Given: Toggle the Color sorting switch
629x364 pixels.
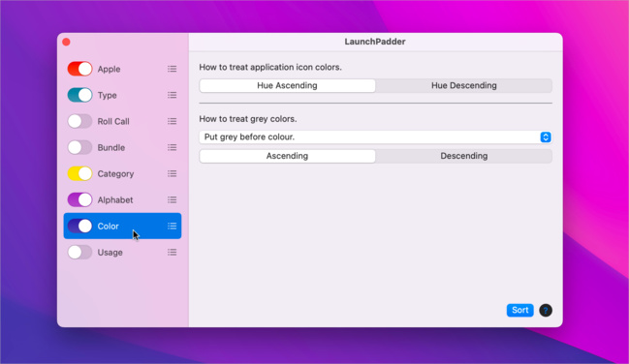Looking at the screenshot, I should 79,227.
